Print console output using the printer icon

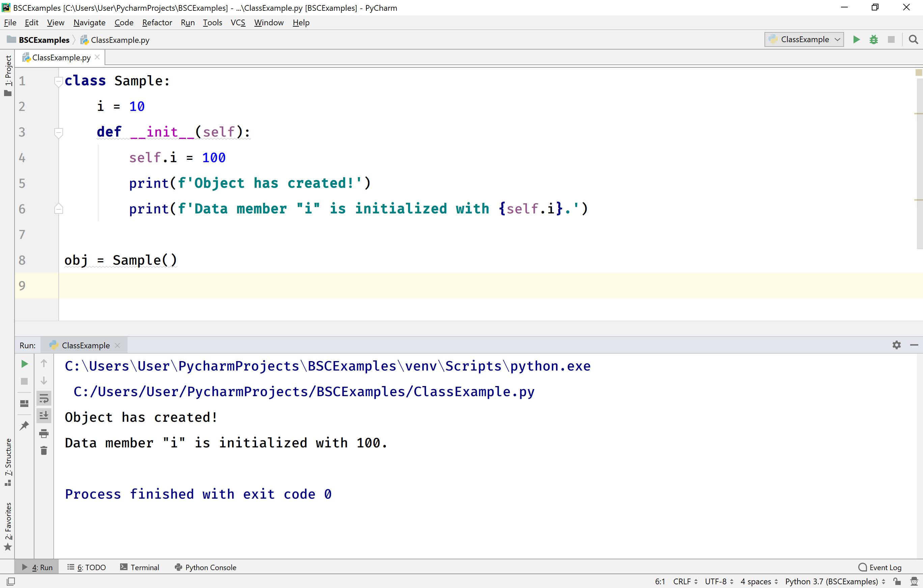click(x=44, y=434)
